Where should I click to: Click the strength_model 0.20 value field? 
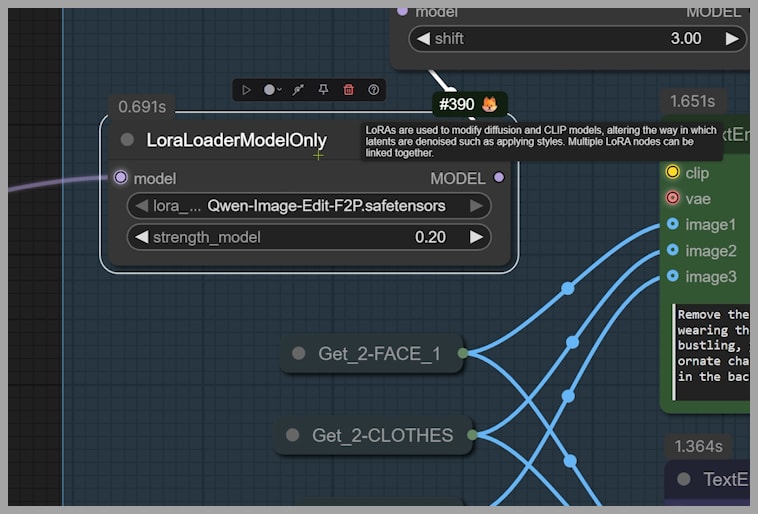point(432,237)
